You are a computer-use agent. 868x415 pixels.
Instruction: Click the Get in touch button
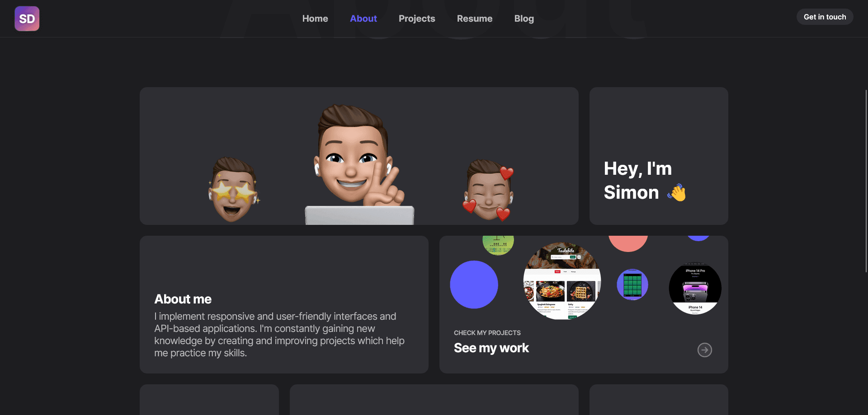tap(825, 17)
